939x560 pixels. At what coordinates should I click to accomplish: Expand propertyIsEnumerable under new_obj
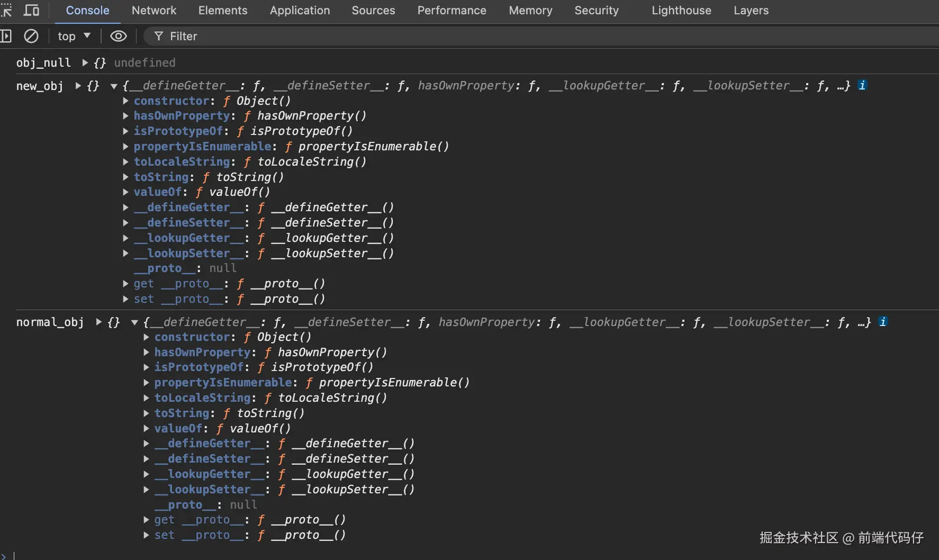125,146
